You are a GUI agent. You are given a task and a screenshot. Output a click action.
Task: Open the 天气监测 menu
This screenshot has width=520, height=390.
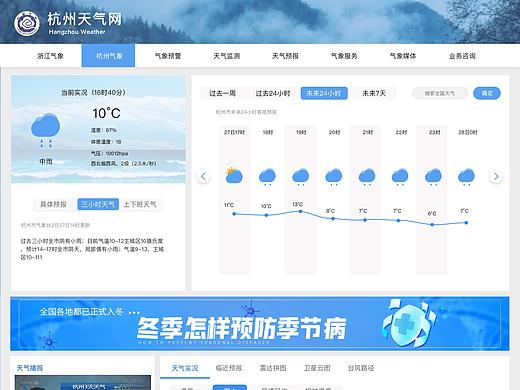(227, 56)
